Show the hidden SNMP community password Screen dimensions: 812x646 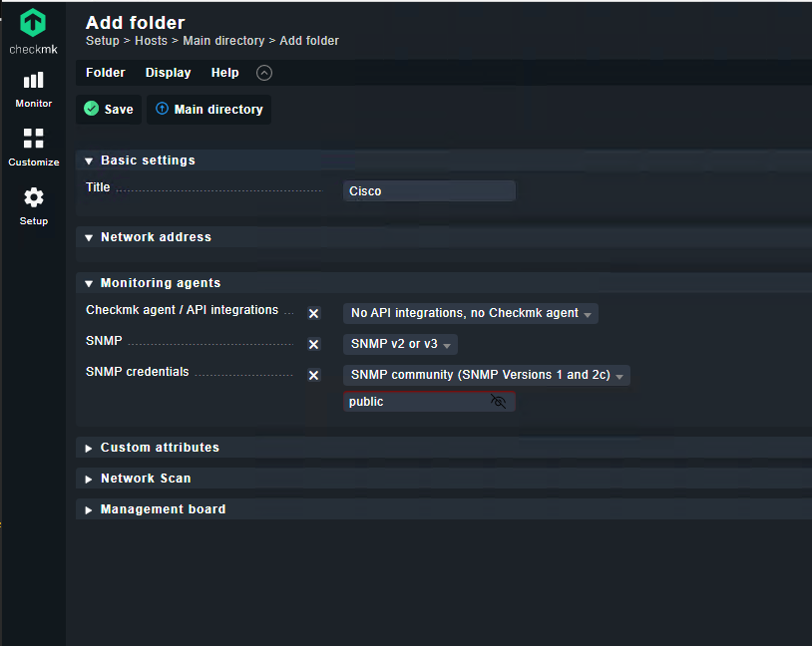(498, 401)
